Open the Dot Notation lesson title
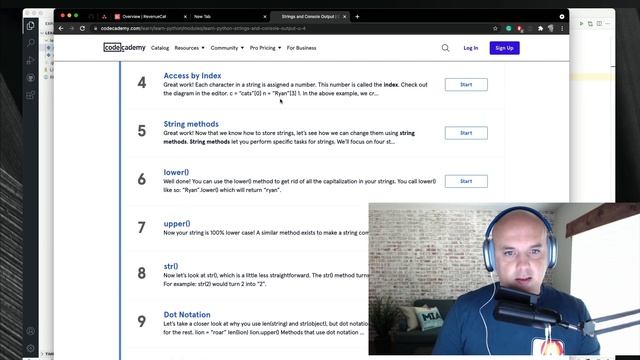This screenshot has width=640, height=360. tap(187, 315)
